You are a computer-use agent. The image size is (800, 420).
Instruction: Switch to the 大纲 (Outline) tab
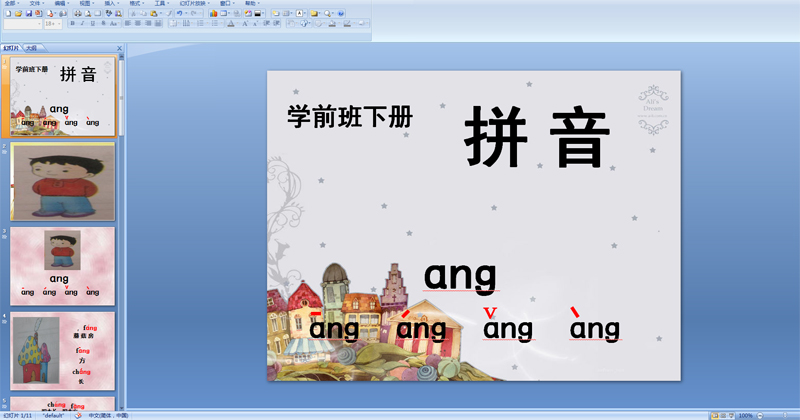click(32, 48)
